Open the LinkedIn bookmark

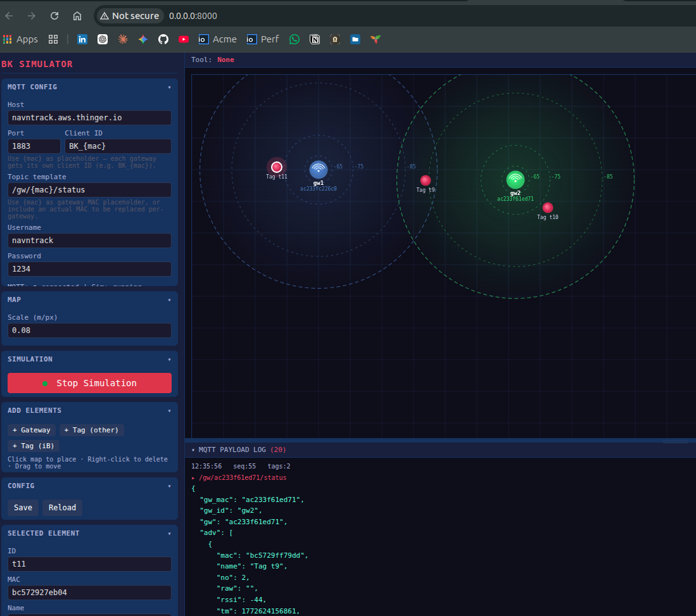pos(82,39)
